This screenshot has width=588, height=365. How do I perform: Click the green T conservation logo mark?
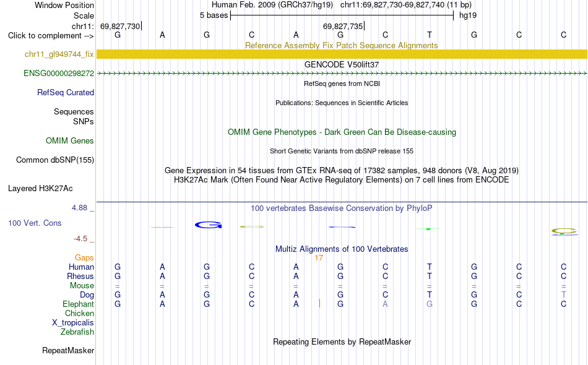(x=428, y=229)
